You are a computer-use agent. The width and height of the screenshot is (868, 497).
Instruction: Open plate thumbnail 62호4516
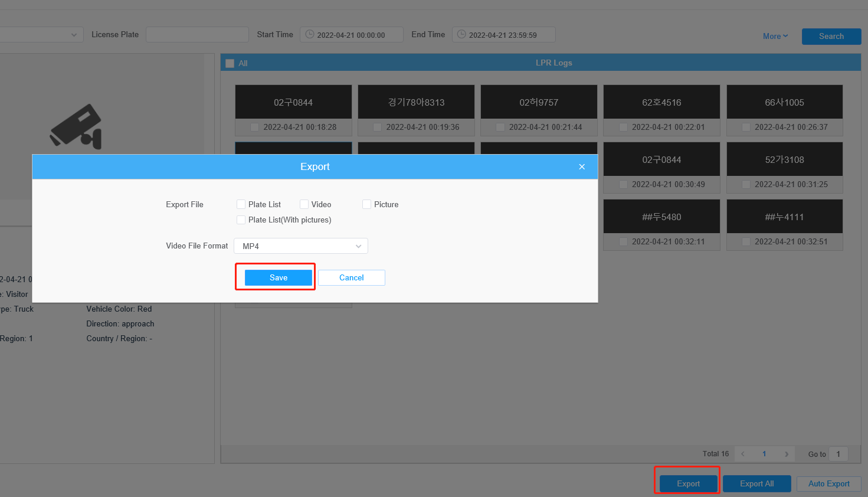point(661,102)
